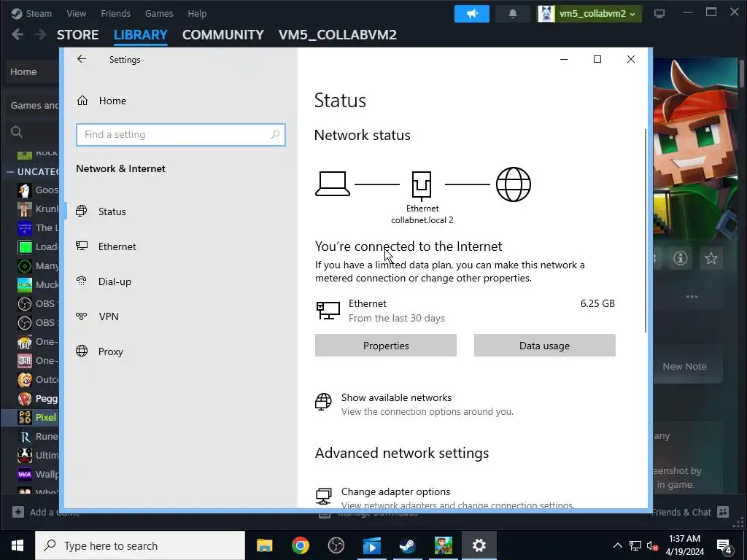Open Help menu in Steam
Image resolution: width=747 pixels, height=560 pixels.
point(197,13)
